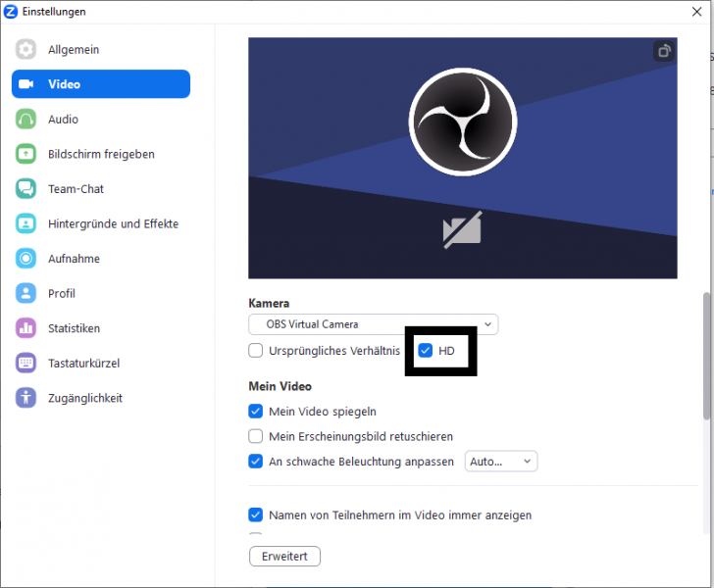Screen dimensions: 714x588
Task: Switch to the Audio settings section
Action: click(101, 120)
